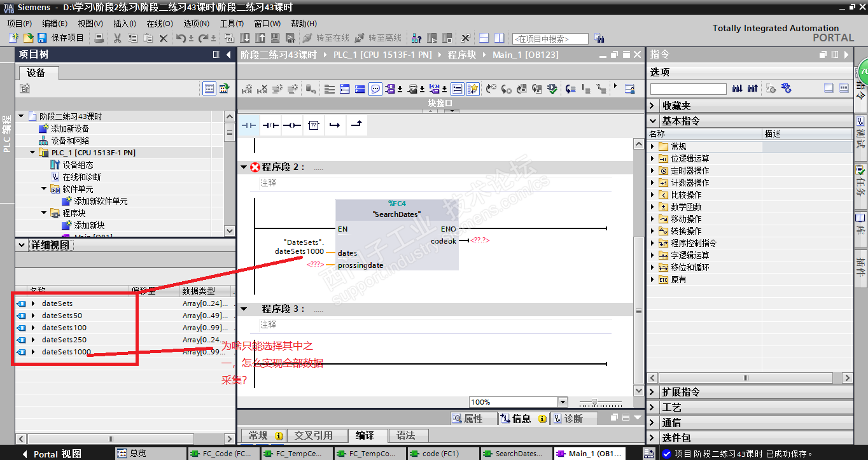Click the prossingdate input placeholder
The width and height of the screenshot is (868, 460).
pyautogui.click(x=315, y=265)
